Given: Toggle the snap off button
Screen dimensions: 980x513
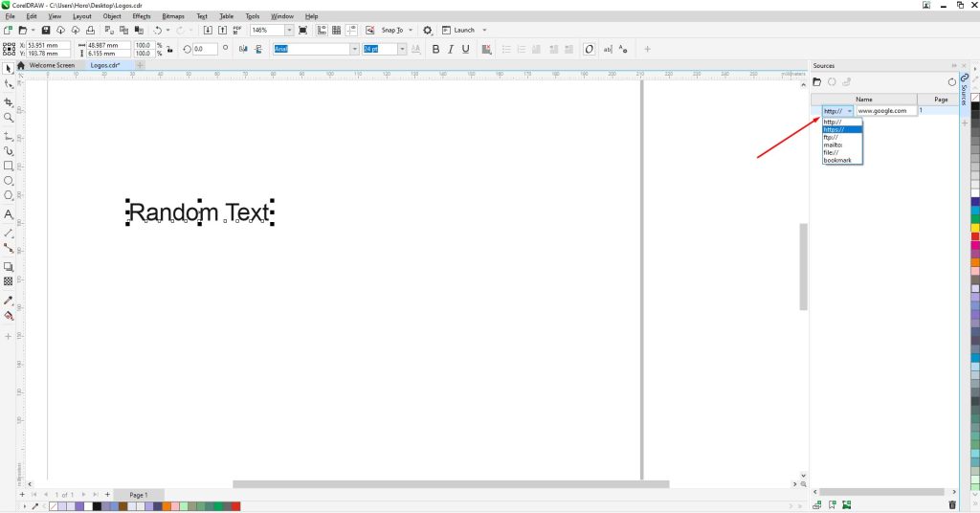Looking at the screenshot, I should [370, 30].
